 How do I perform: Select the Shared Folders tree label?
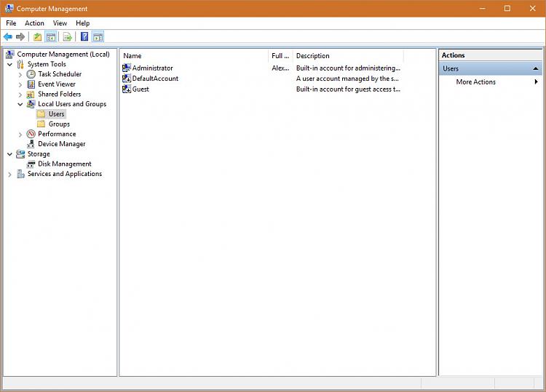60,94
